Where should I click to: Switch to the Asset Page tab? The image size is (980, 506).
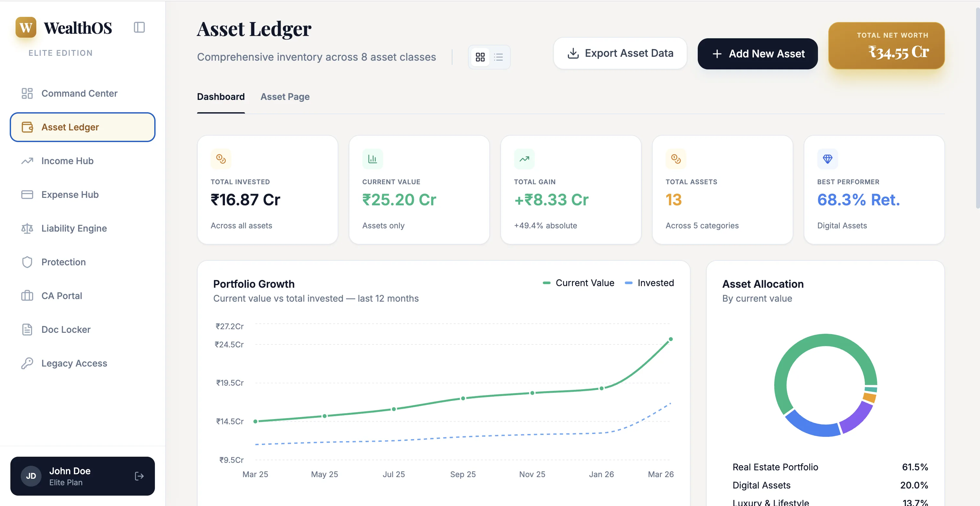click(285, 97)
